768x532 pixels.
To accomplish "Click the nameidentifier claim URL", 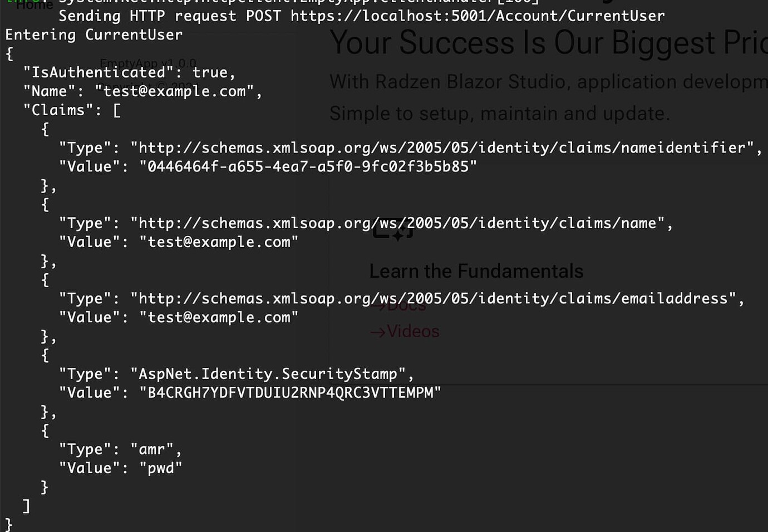I will pos(446,148).
